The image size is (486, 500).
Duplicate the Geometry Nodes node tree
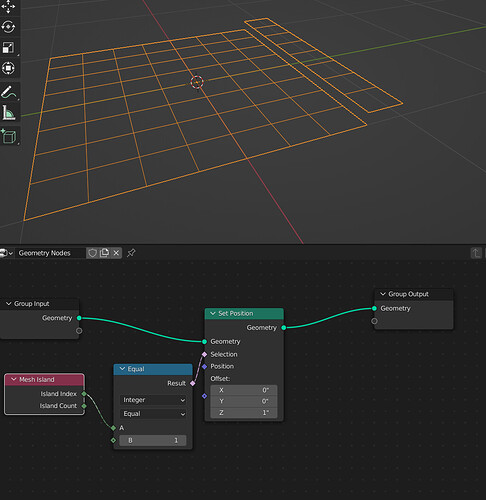pos(104,253)
